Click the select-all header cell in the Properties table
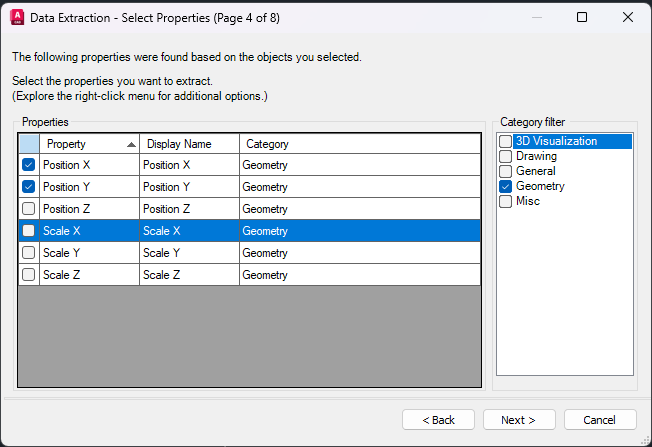The image size is (652, 447). pyautogui.click(x=29, y=144)
